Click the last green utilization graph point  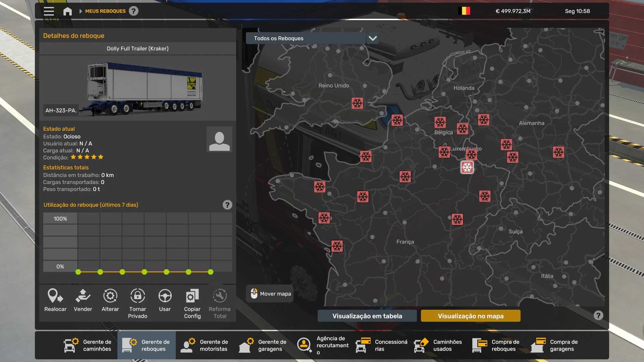coord(211,272)
